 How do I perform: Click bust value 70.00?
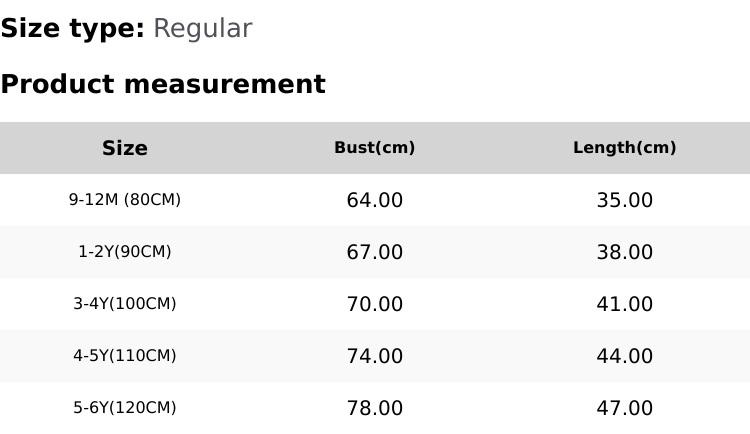(375, 304)
